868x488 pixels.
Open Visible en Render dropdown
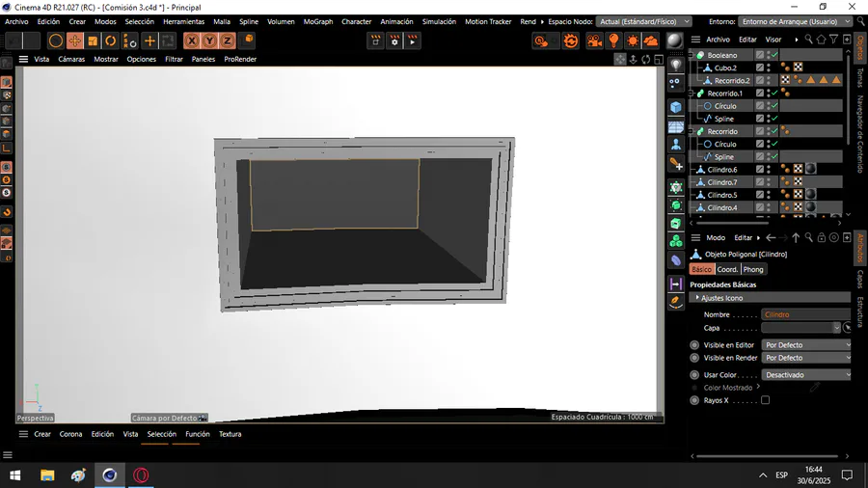pyautogui.click(x=806, y=358)
